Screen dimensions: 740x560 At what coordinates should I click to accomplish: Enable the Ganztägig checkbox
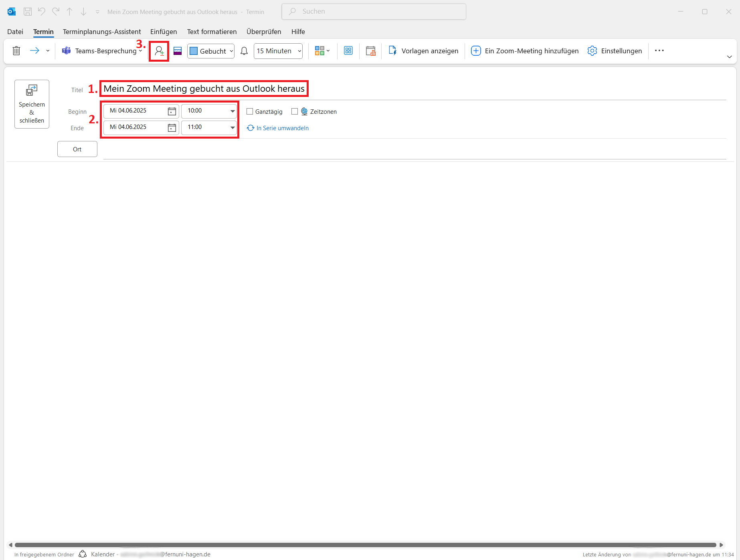(250, 112)
